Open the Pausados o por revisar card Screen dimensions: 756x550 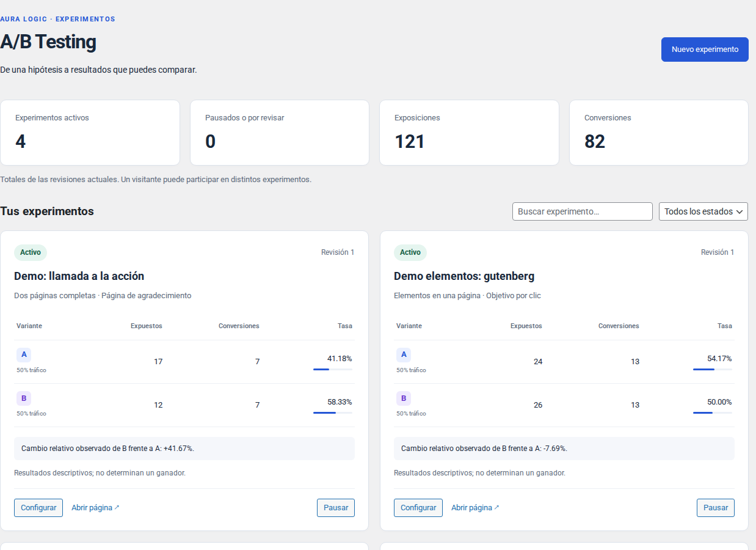pos(280,133)
